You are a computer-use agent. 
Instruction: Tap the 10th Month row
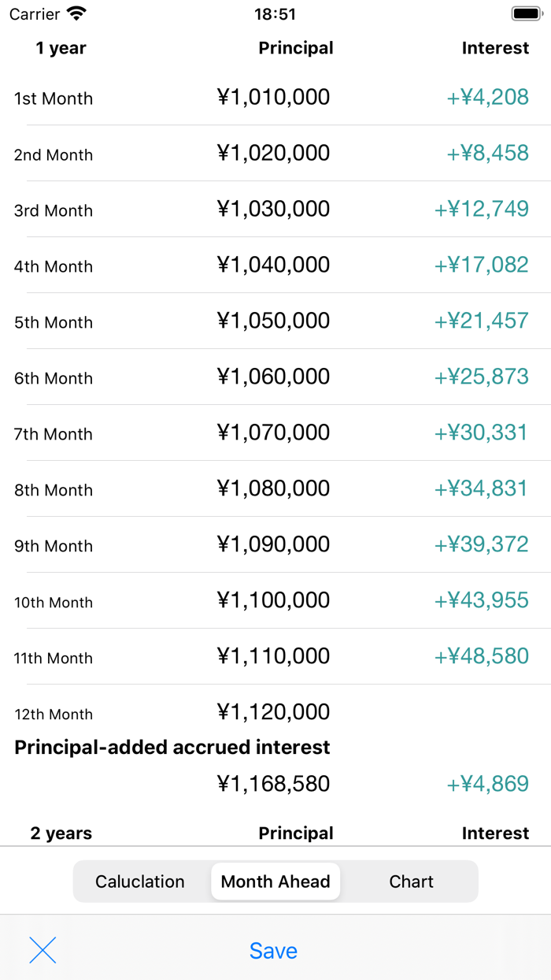pyautogui.click(x=275, y=600)
